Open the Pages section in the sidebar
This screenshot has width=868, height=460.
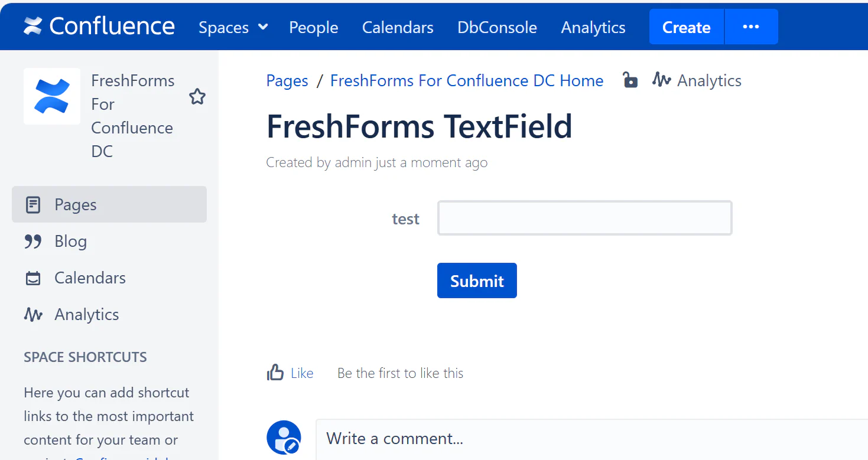pos(77,204)
